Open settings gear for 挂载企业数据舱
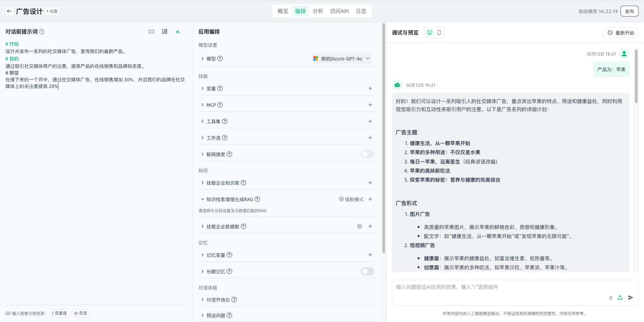This screenshot has height=322, width=644. pos(360,226)
